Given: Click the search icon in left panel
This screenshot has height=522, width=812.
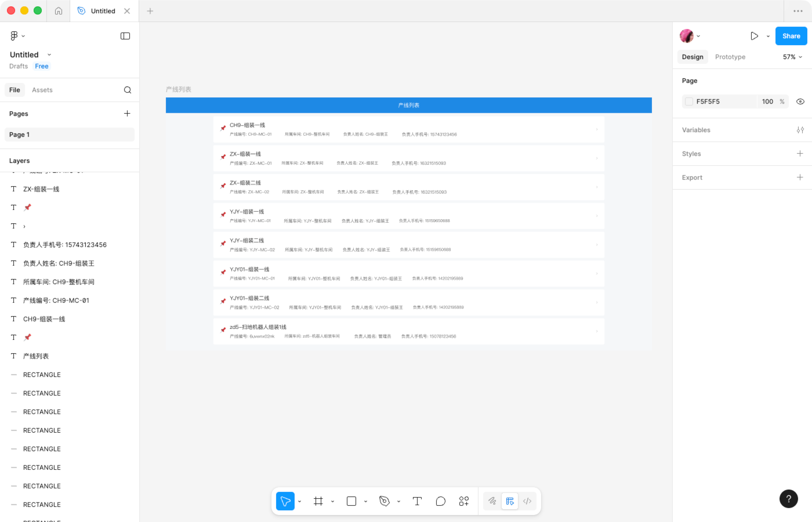Looking at the screenshot, I should pyautogui.click(x=127, y=90).
